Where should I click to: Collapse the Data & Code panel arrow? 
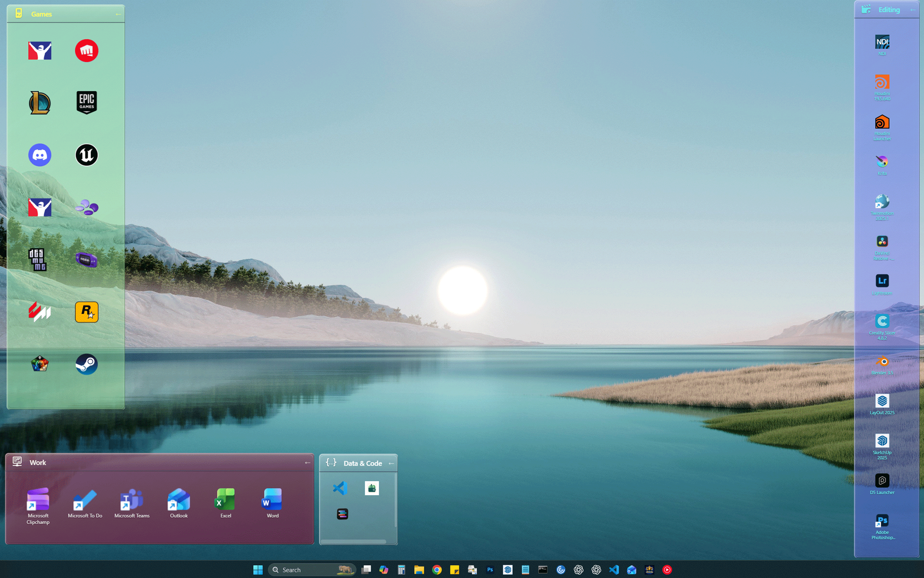(x=391, y=463)
